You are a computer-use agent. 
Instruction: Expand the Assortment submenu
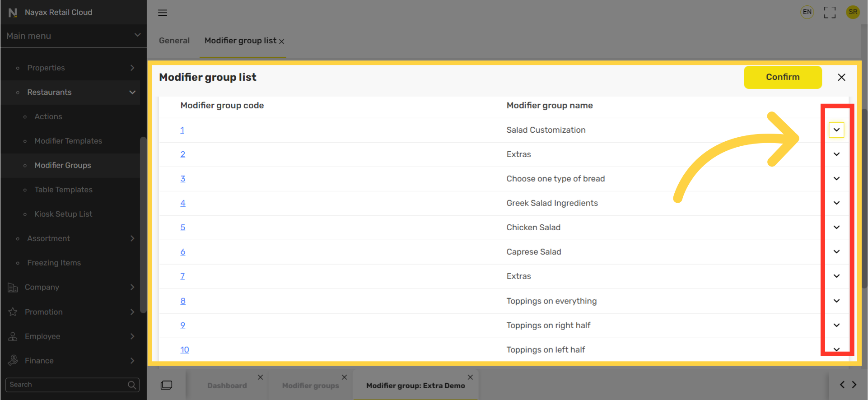(x=132, y=238)
